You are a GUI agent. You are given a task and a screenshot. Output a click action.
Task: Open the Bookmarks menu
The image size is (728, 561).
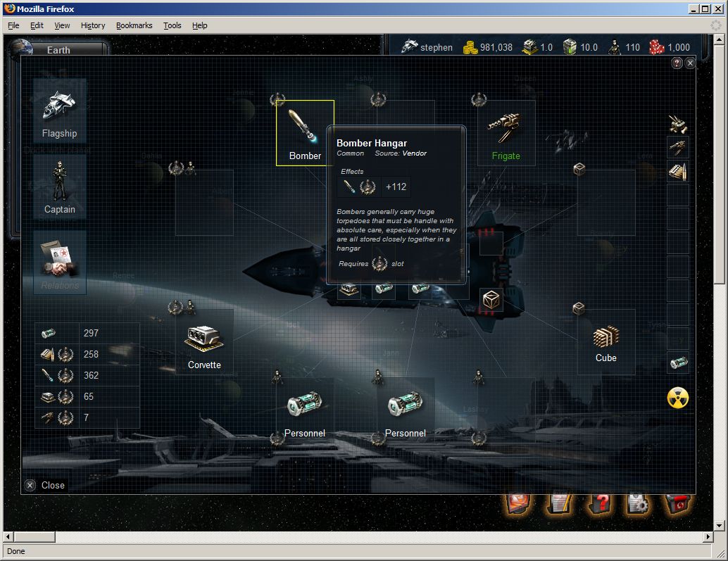pos(134,25)
